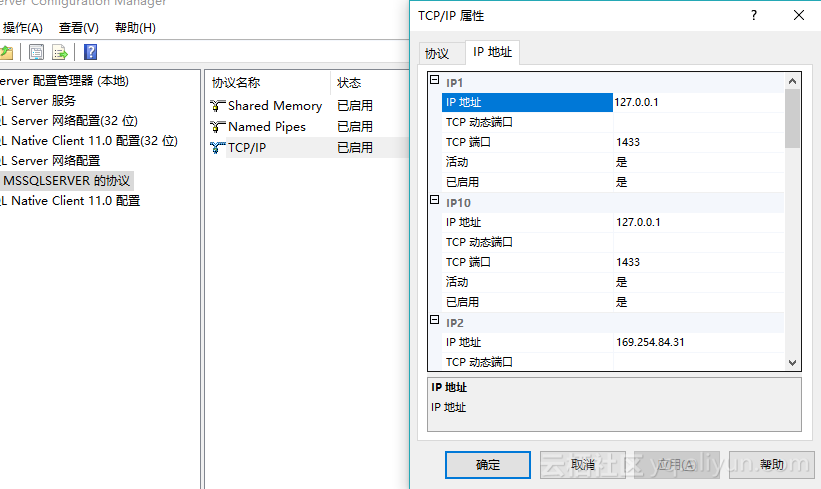Click the scroll-up arrow of the property list
This screenshot has height=489, width=821.
[x=792, y=81]
